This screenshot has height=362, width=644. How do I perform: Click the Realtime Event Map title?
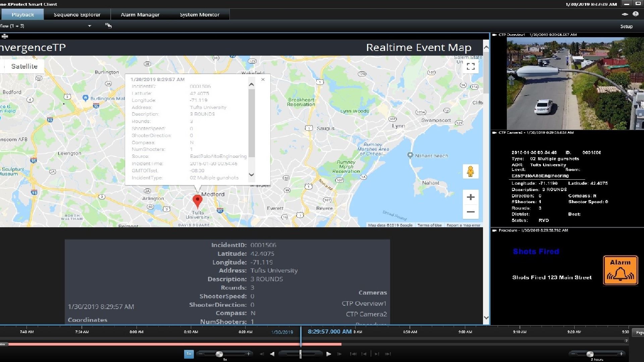[x=419, y=48]
